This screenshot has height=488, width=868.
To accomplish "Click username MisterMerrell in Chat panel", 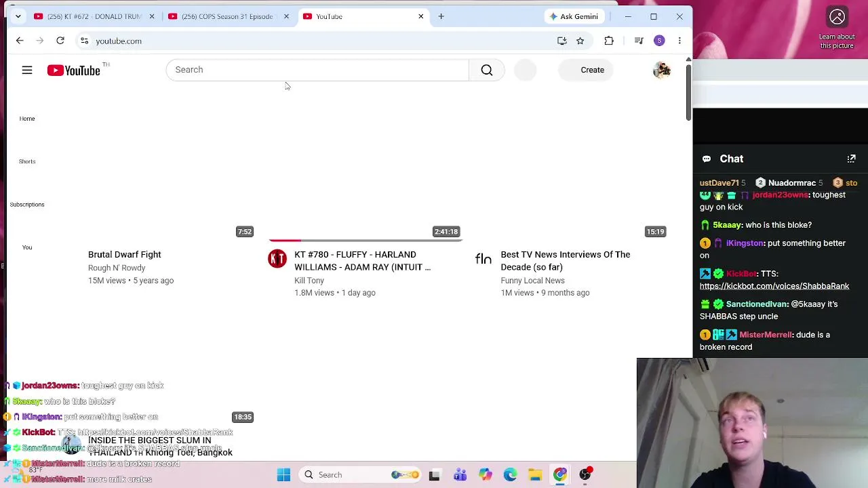I will click(766, 335).
